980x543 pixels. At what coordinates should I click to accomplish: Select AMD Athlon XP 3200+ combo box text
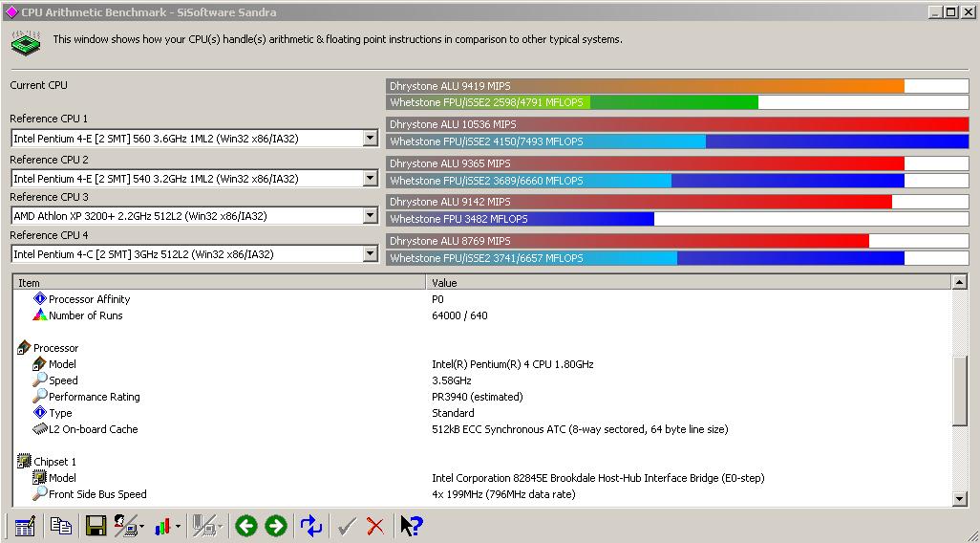point(140,216)
